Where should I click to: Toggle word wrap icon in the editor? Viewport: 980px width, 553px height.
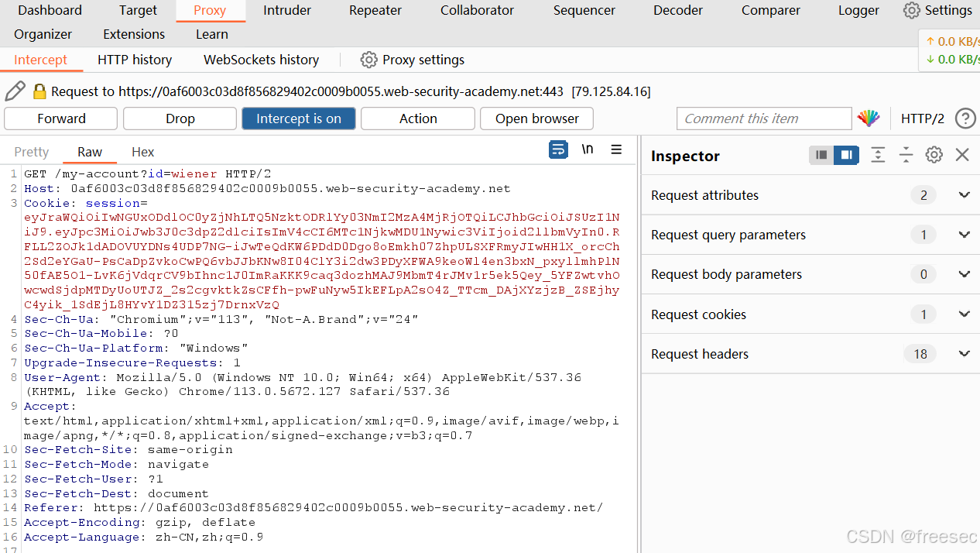(558, 150)
